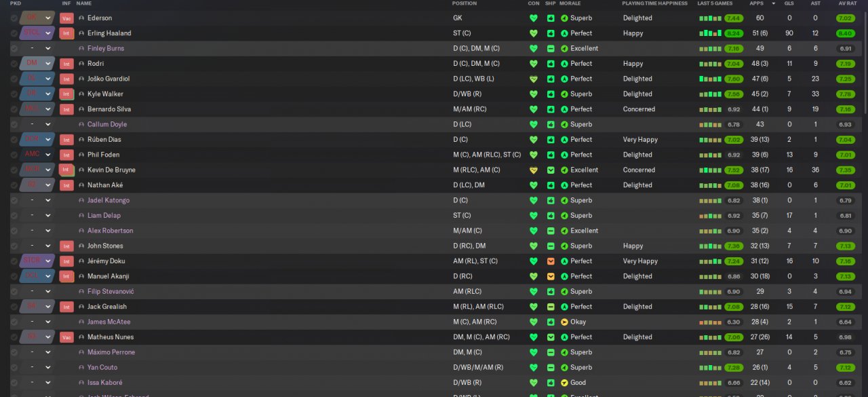The image size is (868, 397).
Task: Sort by the APPS column header
Action: pyautogui.click(x=756, y=3)
